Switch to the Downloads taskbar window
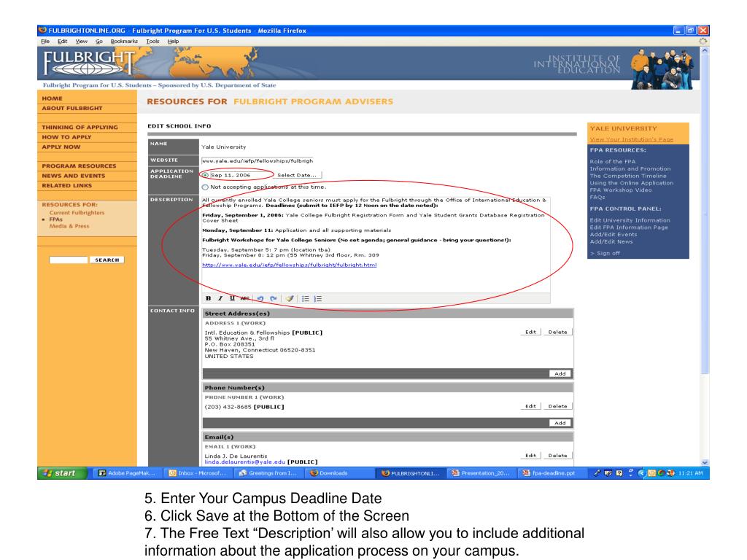This screenshot has height=560, width=747. (x=339, y=472)
